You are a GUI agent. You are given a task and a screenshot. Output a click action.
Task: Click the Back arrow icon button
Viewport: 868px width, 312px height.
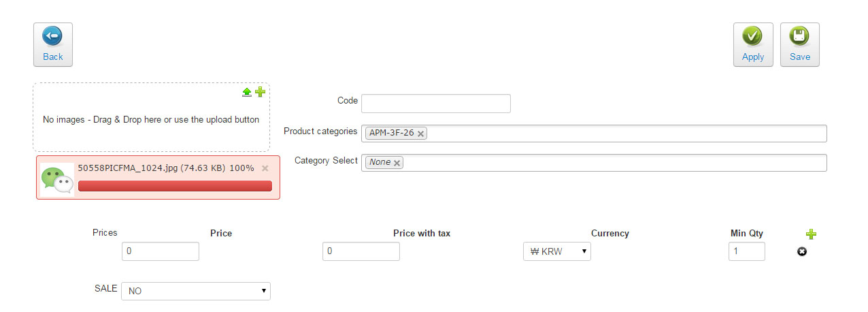tap(53, 45)
